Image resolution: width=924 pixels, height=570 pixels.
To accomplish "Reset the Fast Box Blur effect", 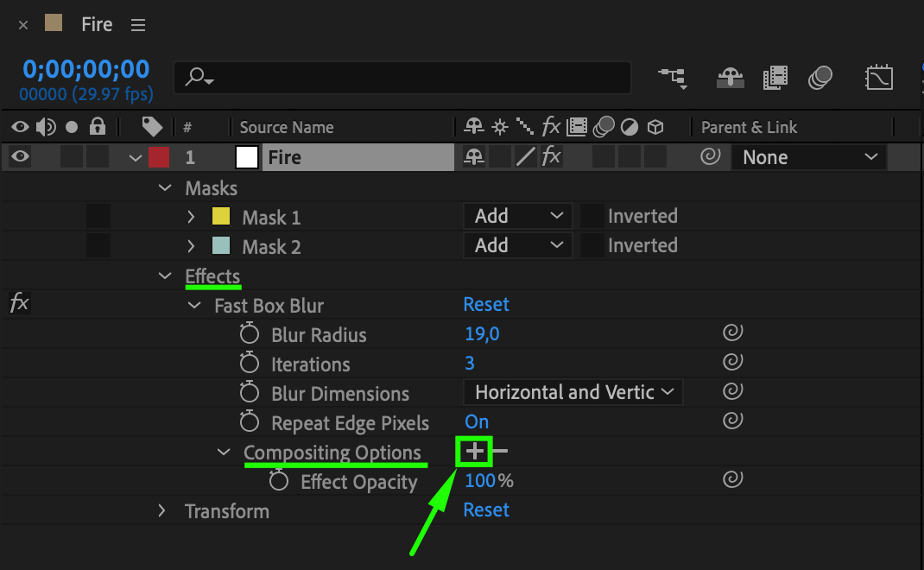I will coord(486,304).
